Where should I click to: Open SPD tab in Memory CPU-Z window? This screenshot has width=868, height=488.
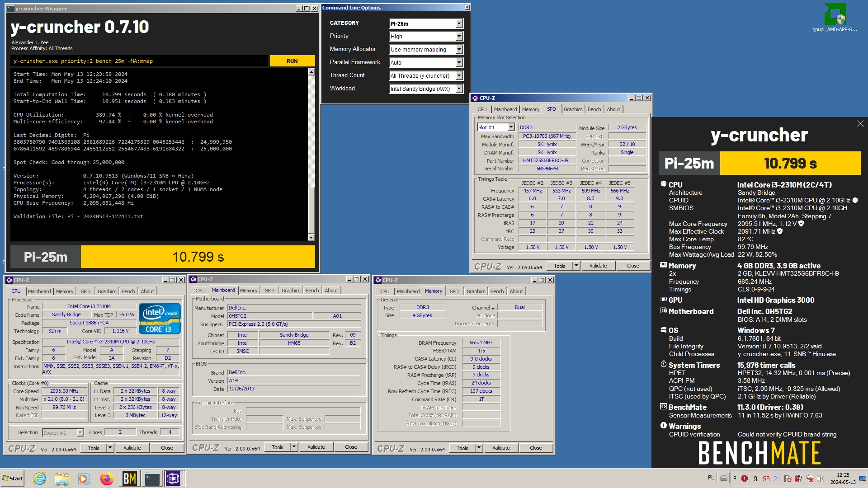[454, 291]
